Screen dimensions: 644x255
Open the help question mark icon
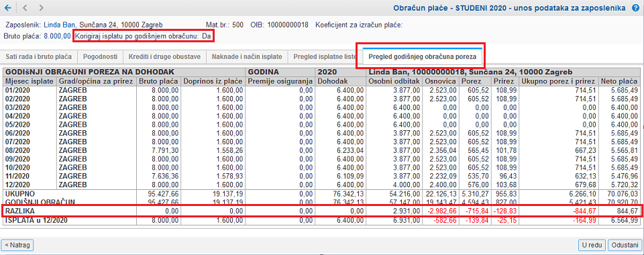(x=636, y=8)
